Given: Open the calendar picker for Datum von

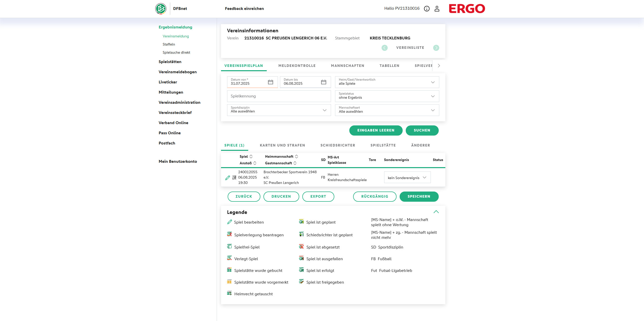Looking at the screenshot, I should pos(270,82).
